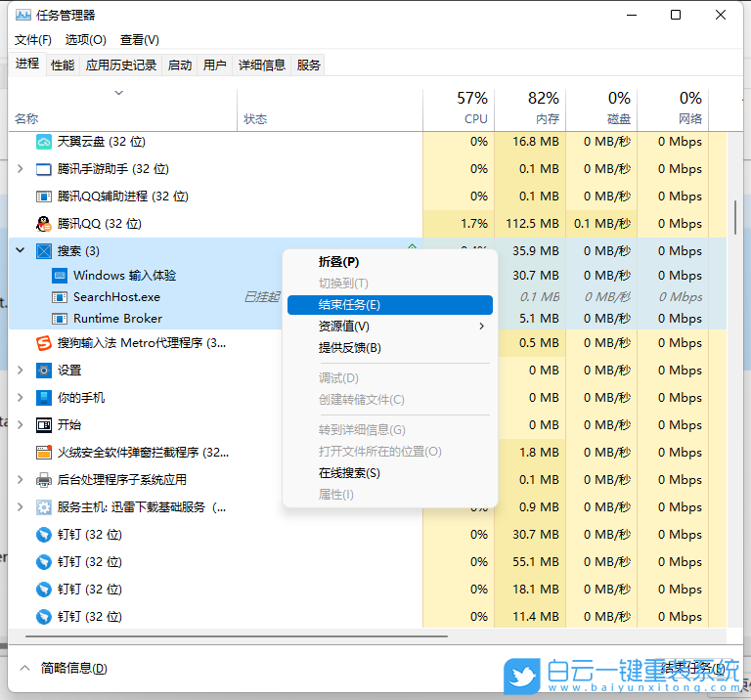Click the 钉钉 icon with 18.1 MB memory

click(x=44, y=589)
